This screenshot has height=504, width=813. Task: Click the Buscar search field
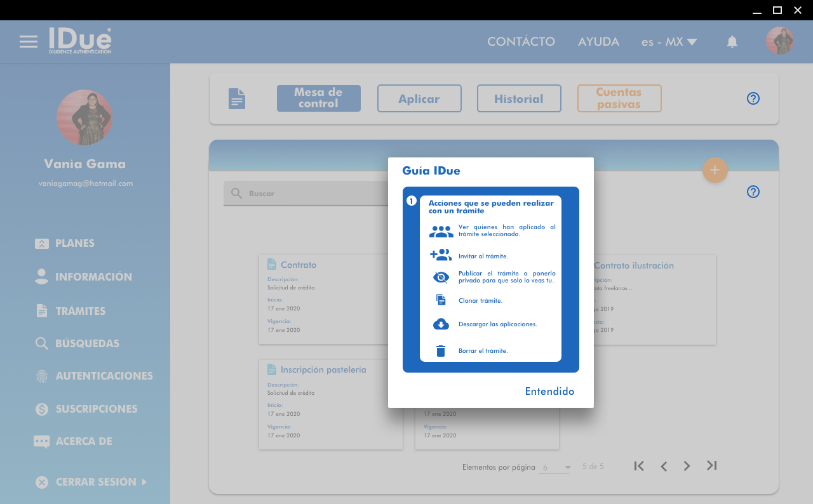(305, 193)
